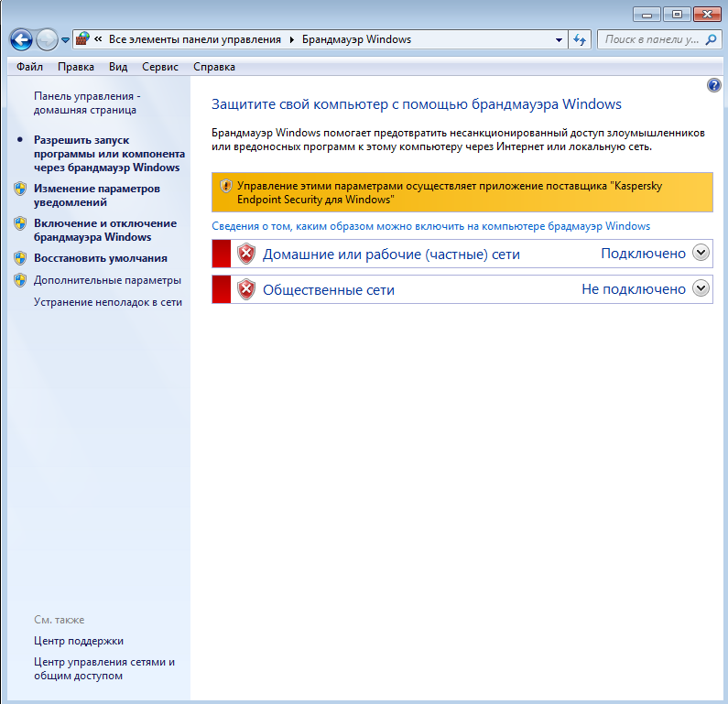Click the Refresh button next to the address bar
Image resolution: width=728 pixels, height=704 pixels.
pyautogui.click(x=580, y=40)
